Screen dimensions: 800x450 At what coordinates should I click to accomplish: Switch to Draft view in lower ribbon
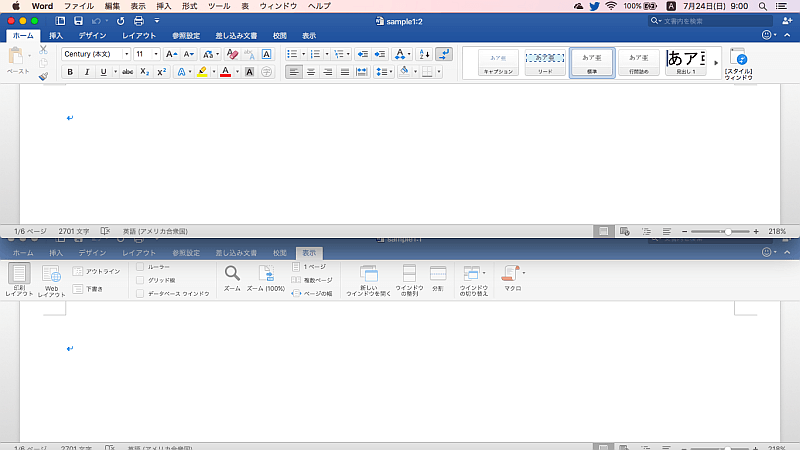[x=88, y=289]
